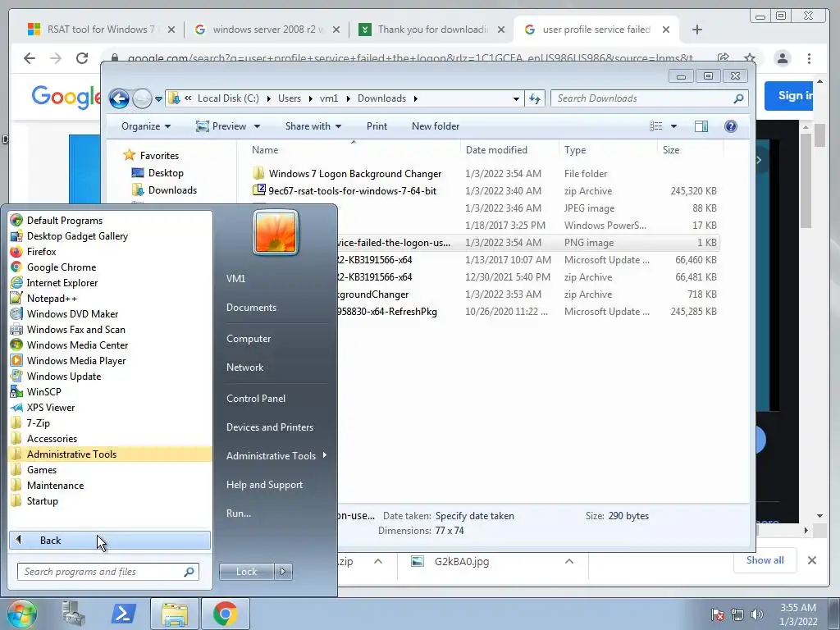The height and width of the screenshot is (630, 840).
Task: Click the Preview toolbar button
Action: click(221, 126)
